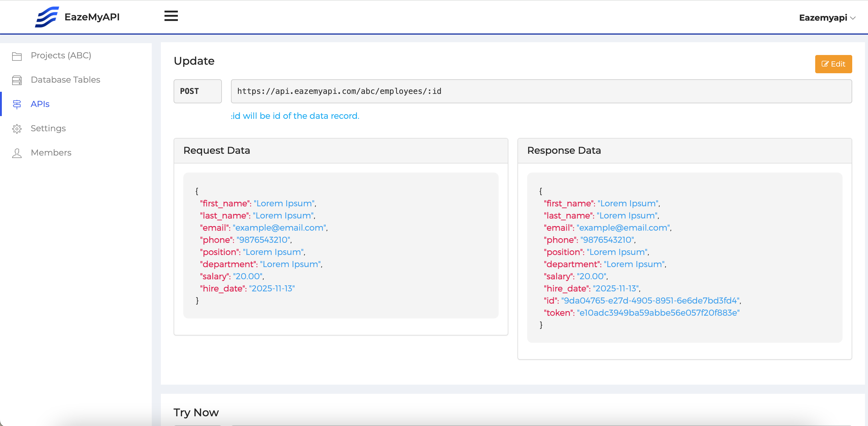
Task: Click the orange Edit button
Action: pos(833,64)
